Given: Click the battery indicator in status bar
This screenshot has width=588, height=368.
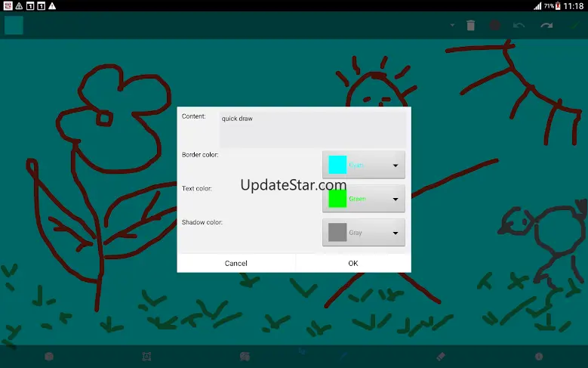Looking at the screenshot, I should pos(558,6).
